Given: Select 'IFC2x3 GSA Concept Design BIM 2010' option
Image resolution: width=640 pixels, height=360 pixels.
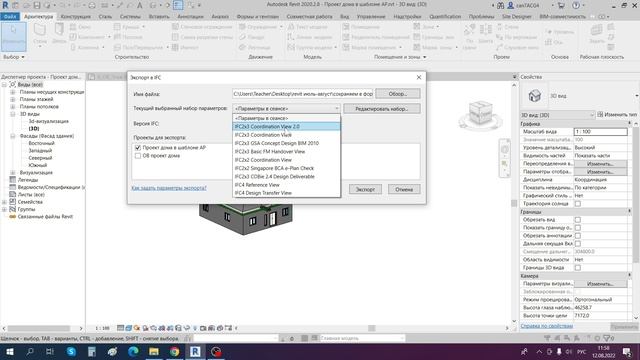Looking at the screenshot, I should (286, 143).
